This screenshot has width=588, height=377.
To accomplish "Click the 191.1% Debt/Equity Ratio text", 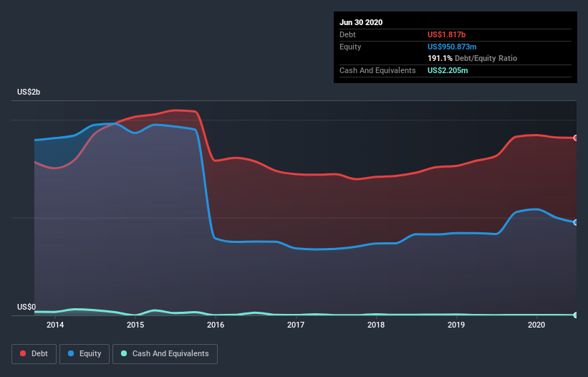I will [x=472, y=59].
